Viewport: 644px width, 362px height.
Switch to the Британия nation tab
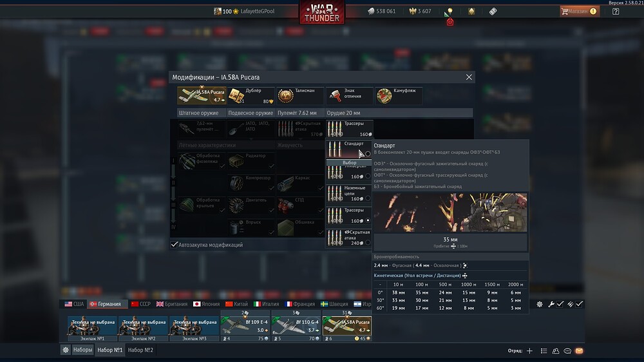(x=172, y=304)
